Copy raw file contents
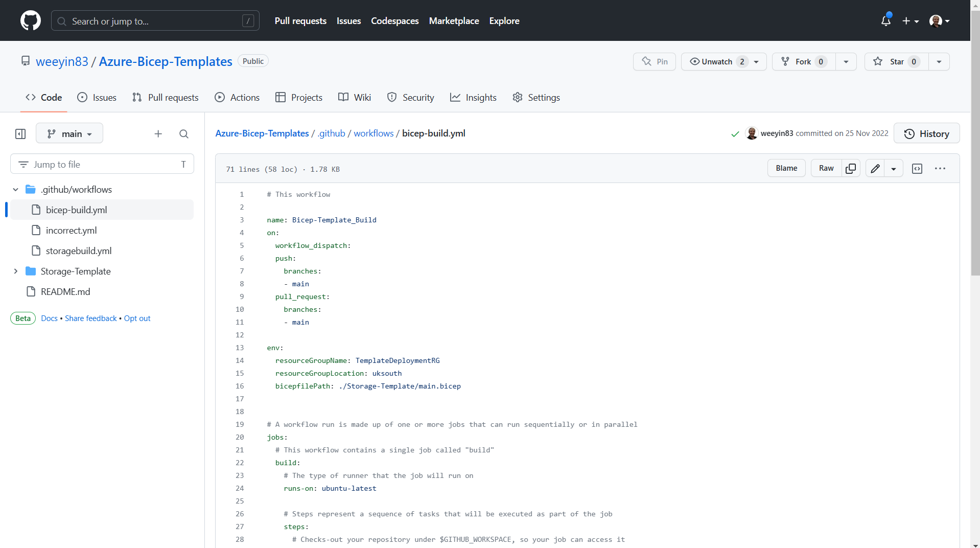 click(850, 168)
